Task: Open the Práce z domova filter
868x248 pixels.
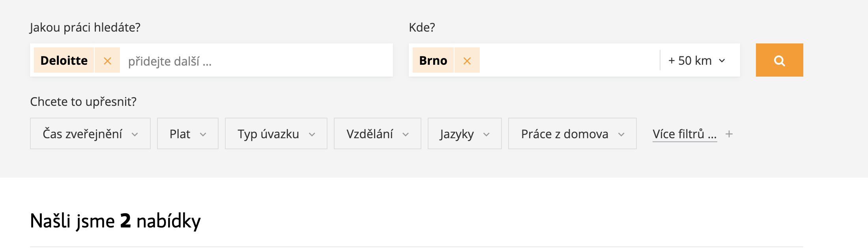Action: (x=572, y=133)
